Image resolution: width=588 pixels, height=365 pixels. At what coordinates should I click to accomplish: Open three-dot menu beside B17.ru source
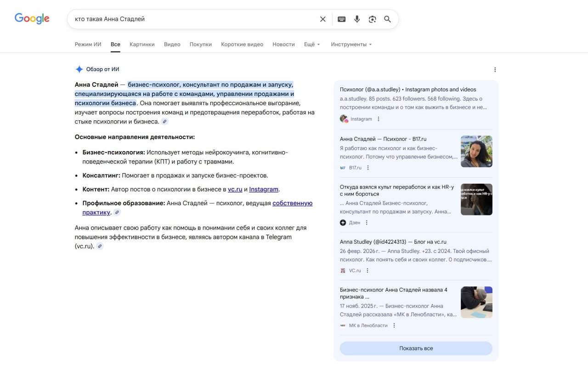pos(368,168)
